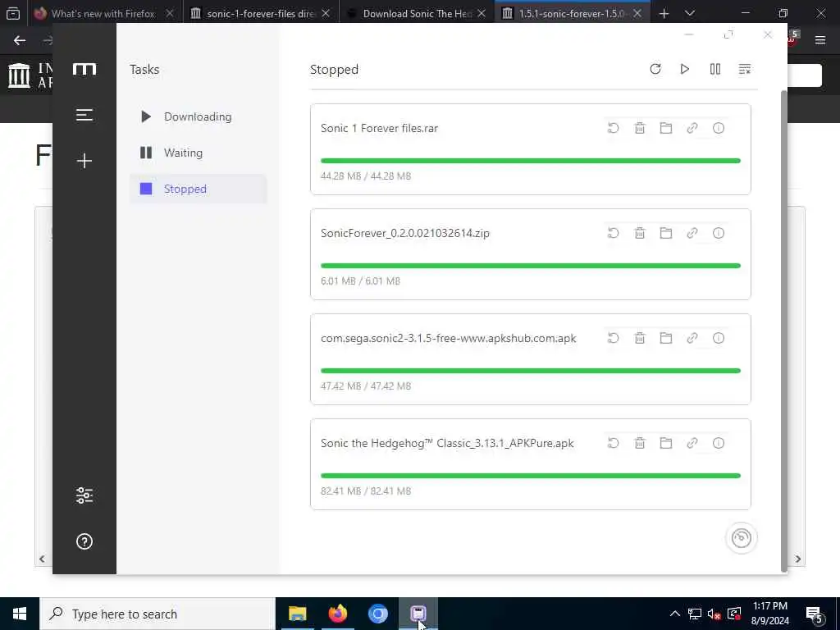Delete the Sonic the Hedgehog Classic apk task

coord(640,443)
